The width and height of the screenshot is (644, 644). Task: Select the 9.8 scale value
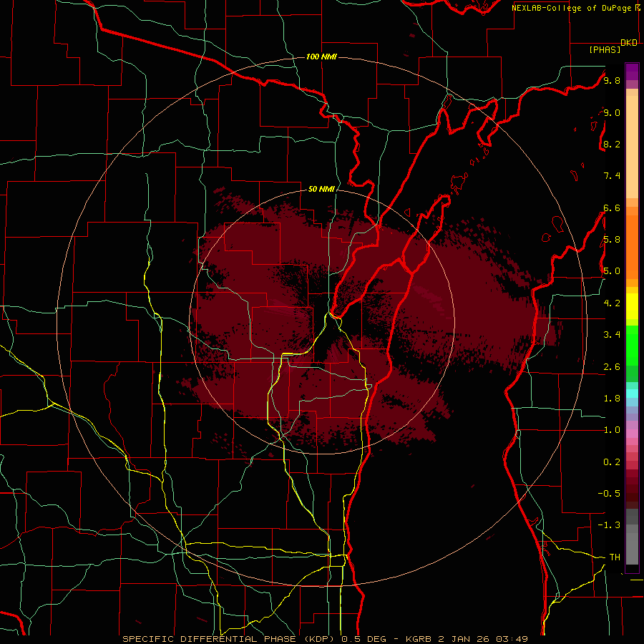pos(612,80)
